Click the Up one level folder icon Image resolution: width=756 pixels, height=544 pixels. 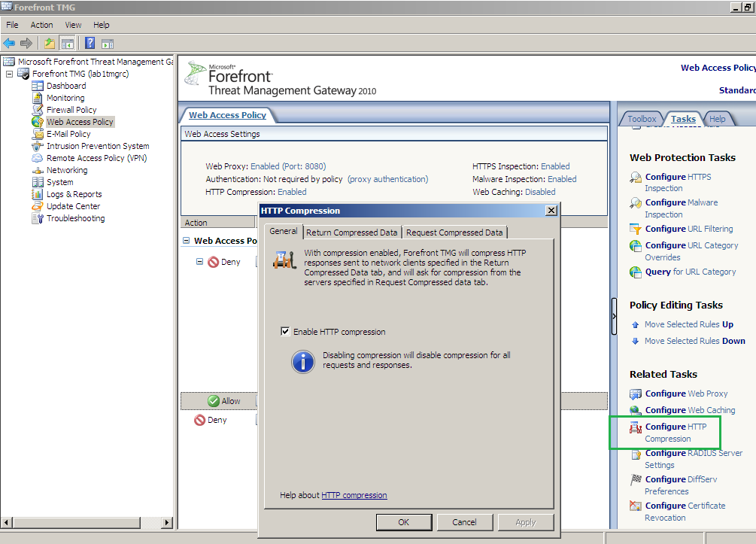pyautogui.click(x=50, y=44)
